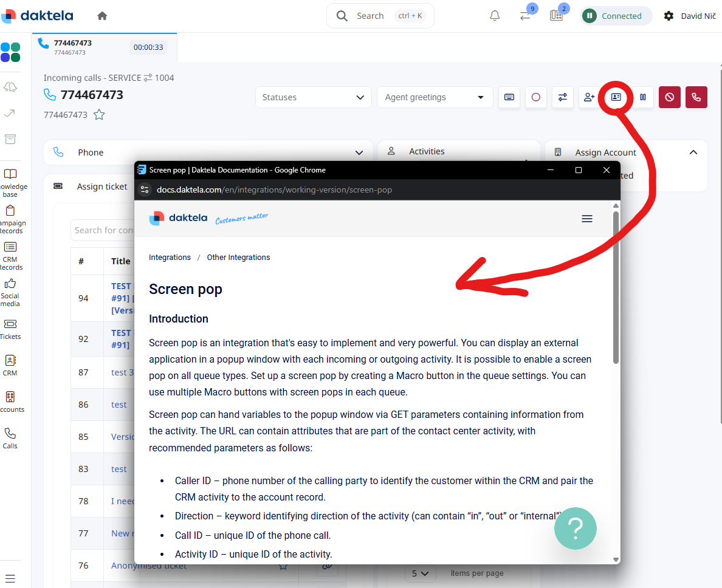Open the screen pop macro button

tap(616, 97)
